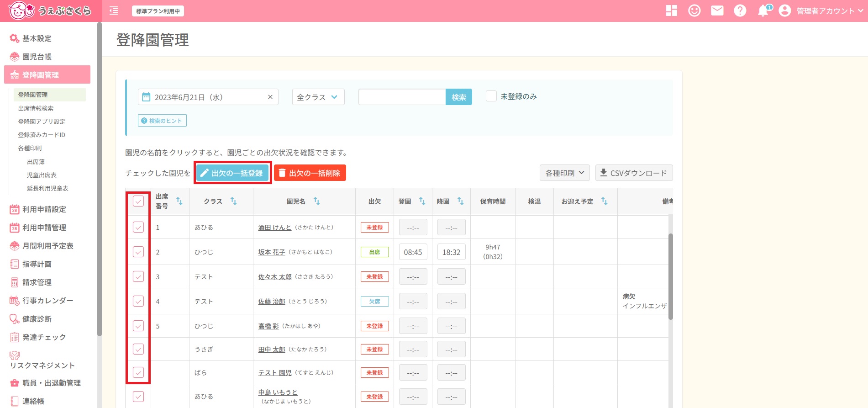Click the smiley face icon in header

click(694, 11)
